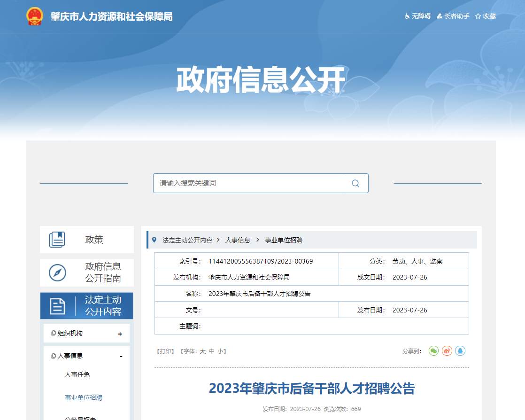
Task: Click the national emblem logo
Action: 34,16
